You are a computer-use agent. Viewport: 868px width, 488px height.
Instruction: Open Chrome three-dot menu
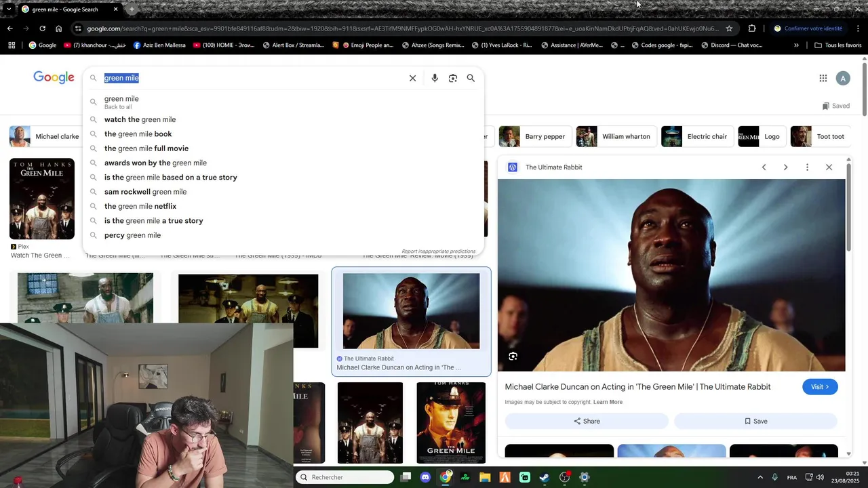(859, 28)
